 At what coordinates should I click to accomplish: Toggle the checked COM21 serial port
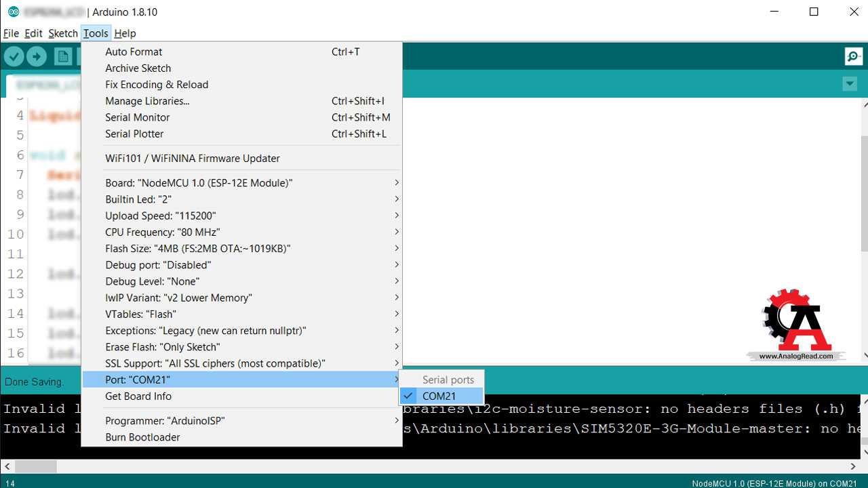coord(441,396)
